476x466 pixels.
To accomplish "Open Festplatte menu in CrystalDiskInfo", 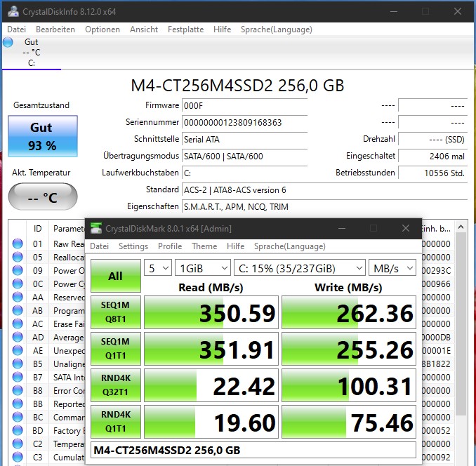I will click(185, 29).
